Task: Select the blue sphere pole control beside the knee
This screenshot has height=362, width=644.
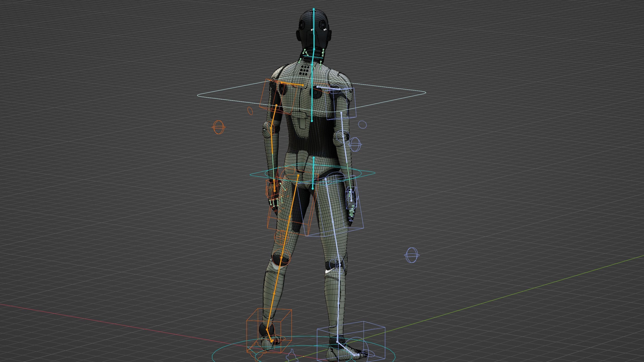Action: pos(411,255)
